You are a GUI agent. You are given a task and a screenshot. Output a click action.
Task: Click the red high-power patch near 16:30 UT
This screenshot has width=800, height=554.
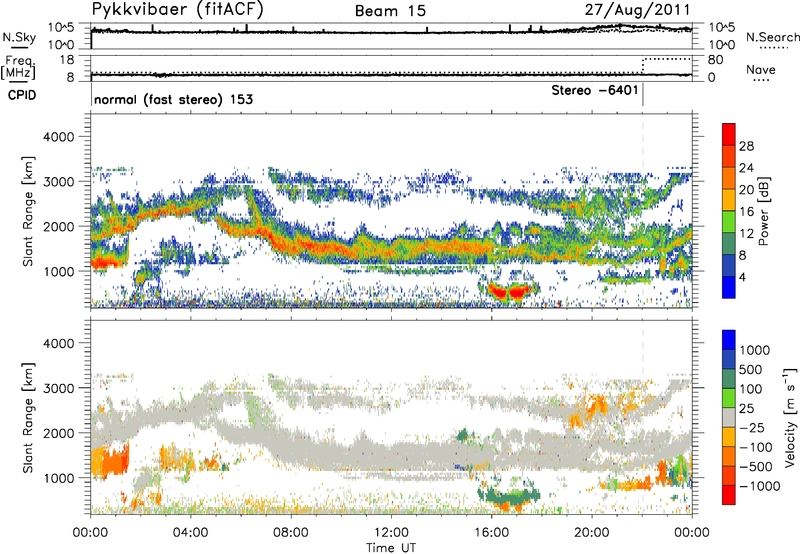click(x=508, y=292)
